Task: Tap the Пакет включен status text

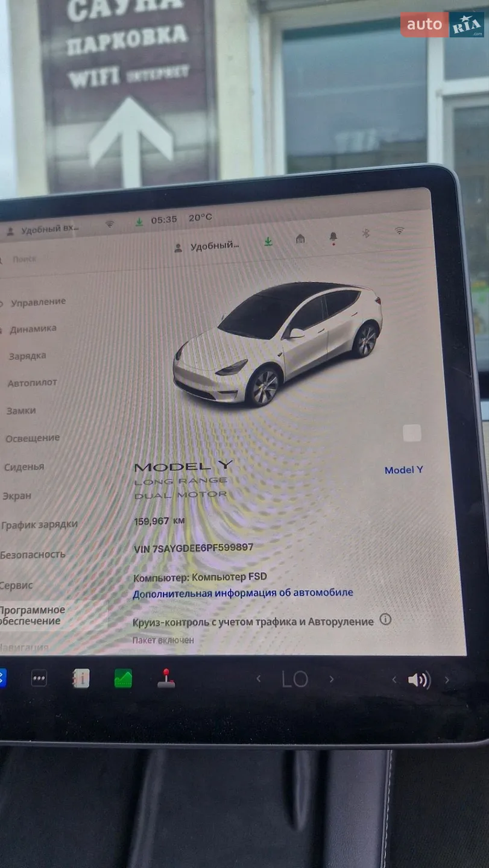Action: click(163, 640)
